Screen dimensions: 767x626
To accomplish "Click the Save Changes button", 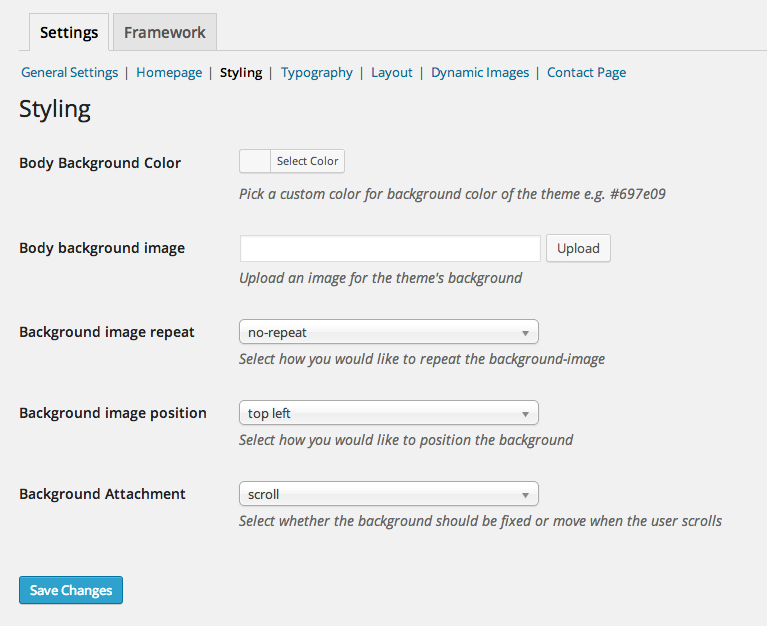I will pos(71,590).
